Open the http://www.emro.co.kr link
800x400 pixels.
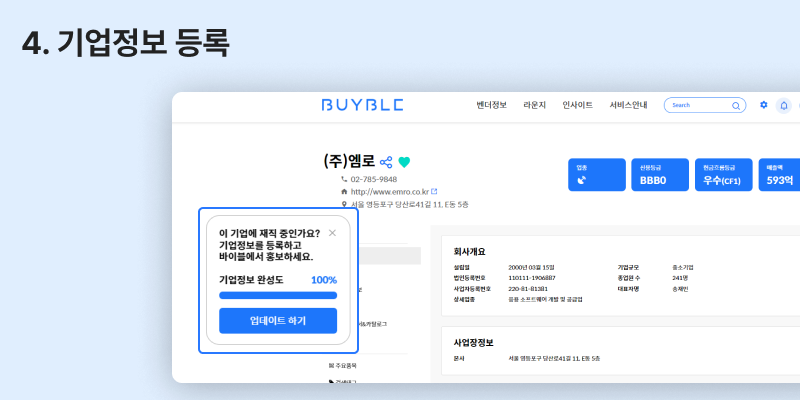coord(388,191)
